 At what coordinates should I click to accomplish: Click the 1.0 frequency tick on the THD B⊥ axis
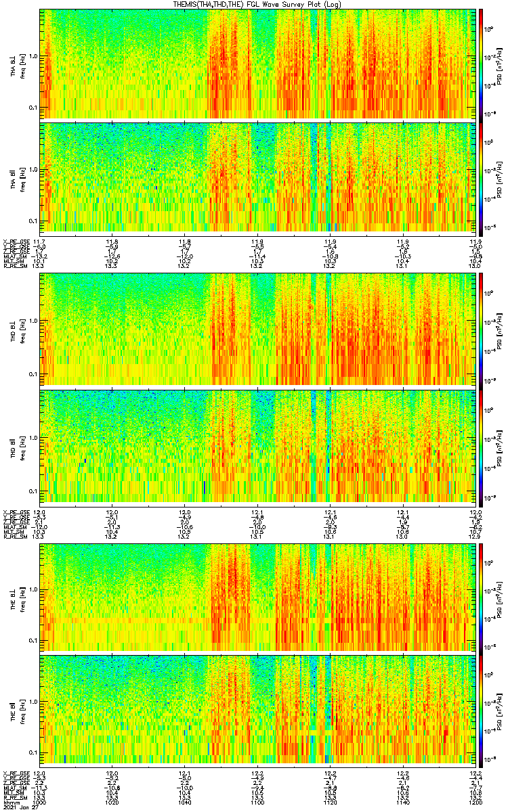tap(34, 321)
